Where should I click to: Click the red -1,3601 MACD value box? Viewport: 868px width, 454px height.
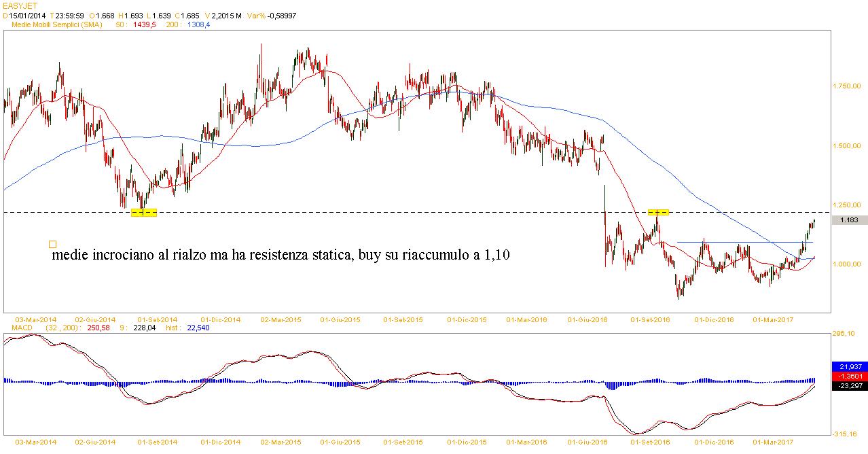tap(849, 376)
